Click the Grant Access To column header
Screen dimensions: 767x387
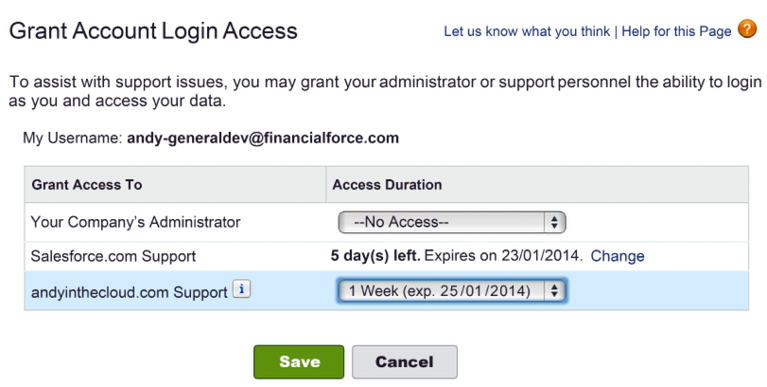87,184
